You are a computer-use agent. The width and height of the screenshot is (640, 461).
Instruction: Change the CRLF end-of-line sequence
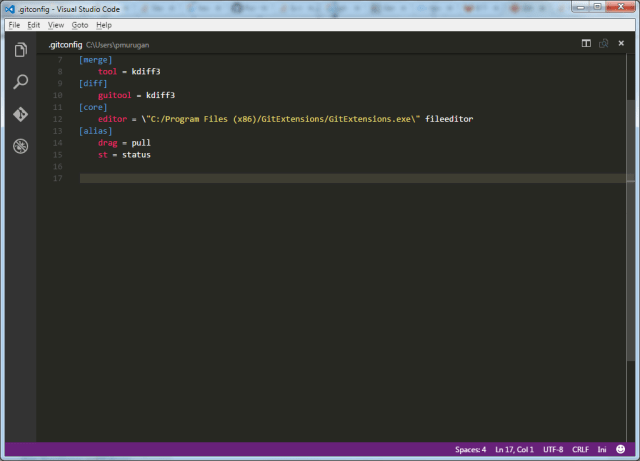point(582,449)
